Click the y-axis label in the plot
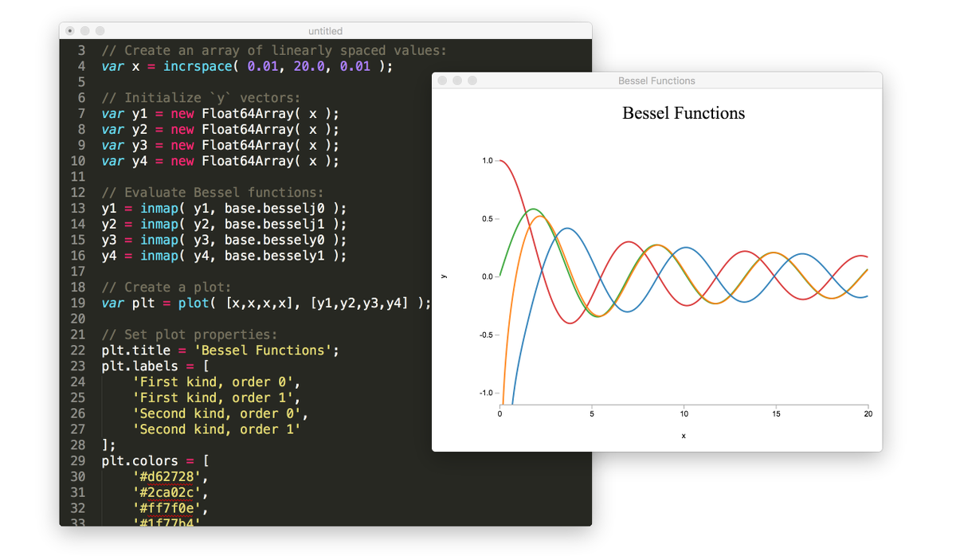This screenshot has height=560, width=956. [x=445, y=275]
